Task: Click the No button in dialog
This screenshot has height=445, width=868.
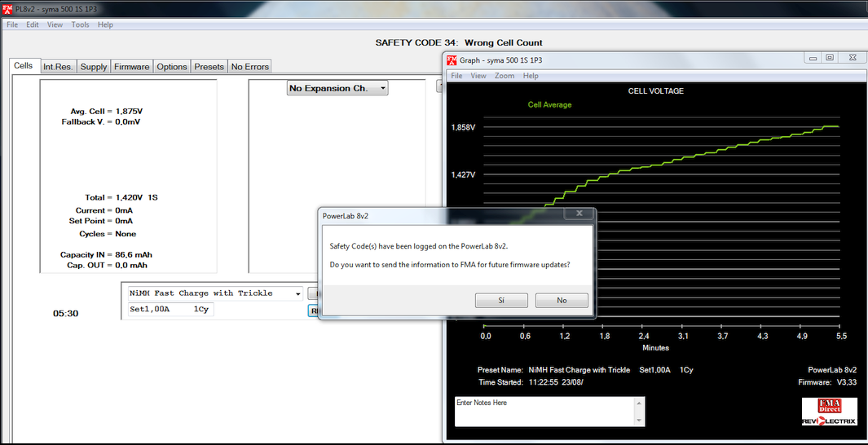Action: click(562, 300)
